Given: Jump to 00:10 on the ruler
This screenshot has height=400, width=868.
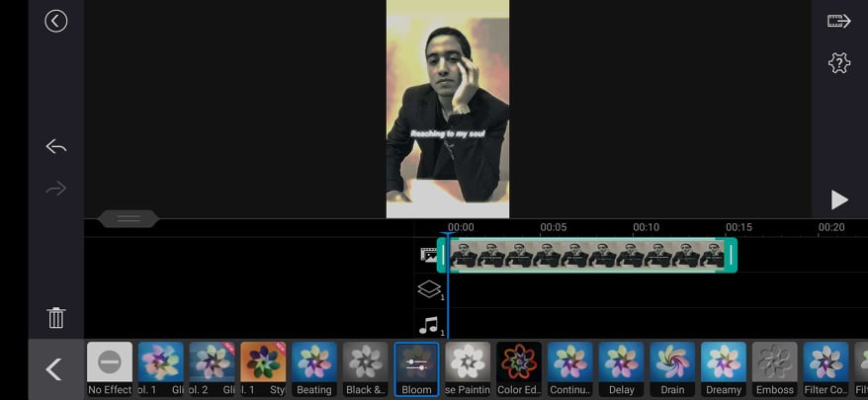Looking at the screenshot, I should [646, 227].
